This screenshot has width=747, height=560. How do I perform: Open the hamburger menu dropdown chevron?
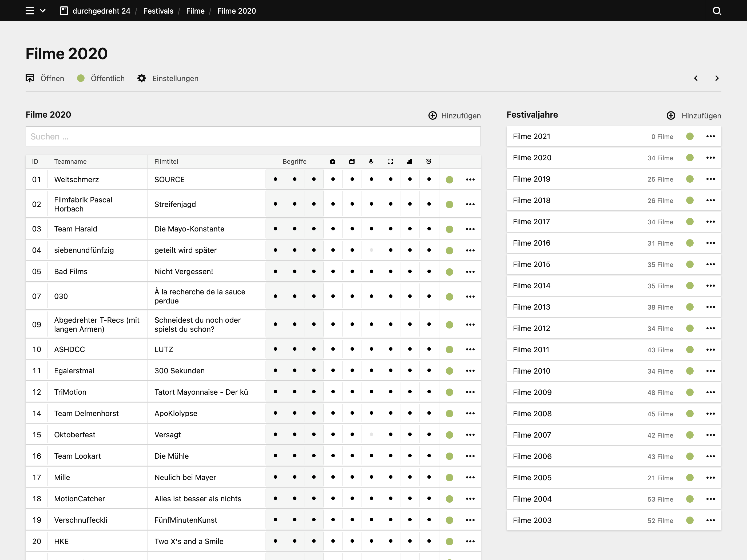coord(42,11)
